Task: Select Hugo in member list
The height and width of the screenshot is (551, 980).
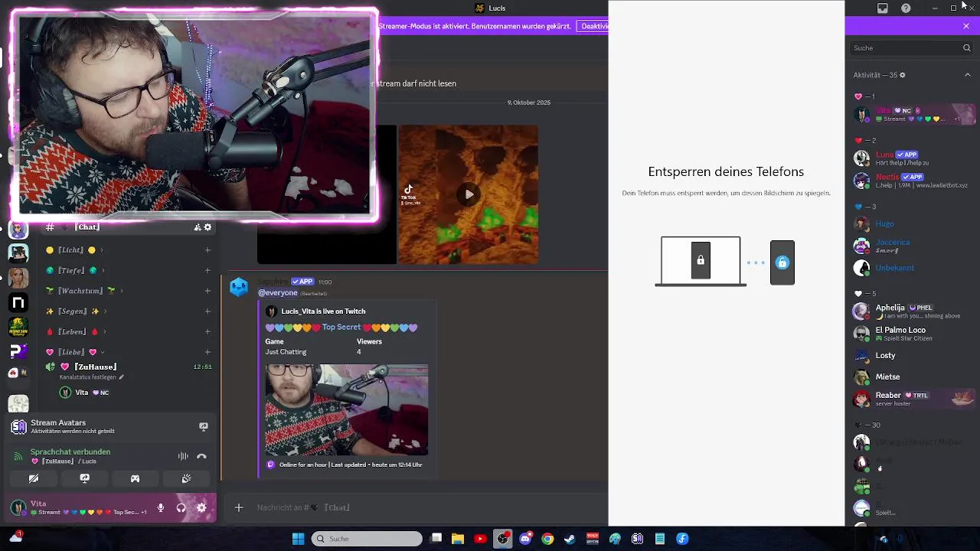Action: [x=911, y=224]
